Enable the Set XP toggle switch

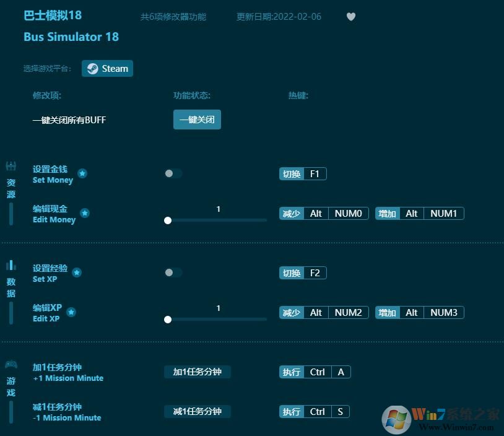(173, 272)
